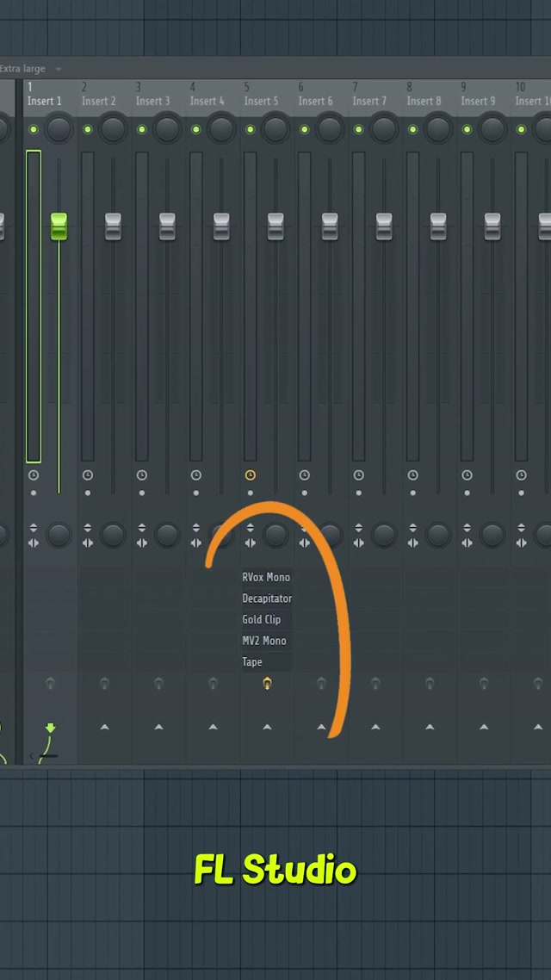
Task: Click the routing triangle under Insert 3
Action: point(158,728)
